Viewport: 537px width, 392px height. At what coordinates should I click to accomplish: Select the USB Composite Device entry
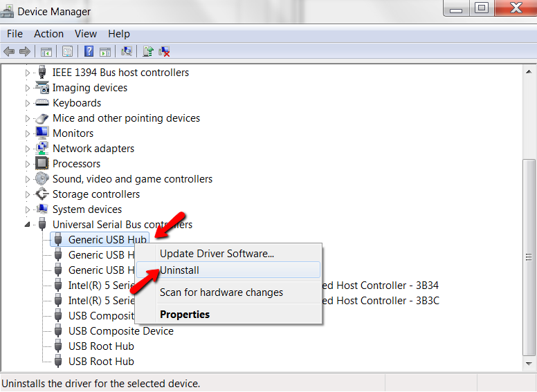[120, 331]
